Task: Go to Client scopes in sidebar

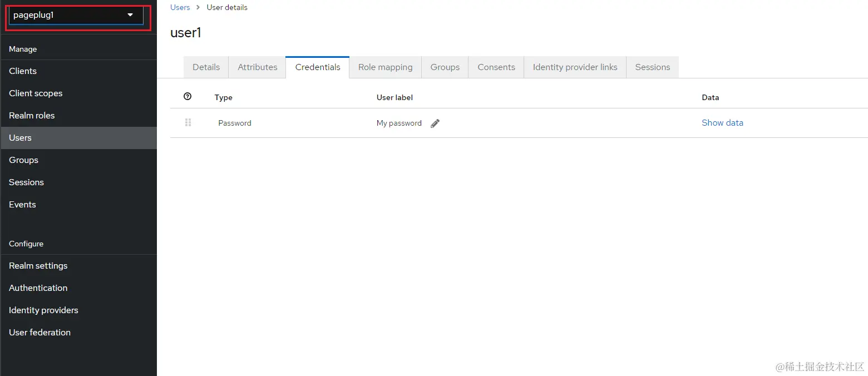Action: tap(78, 93)
